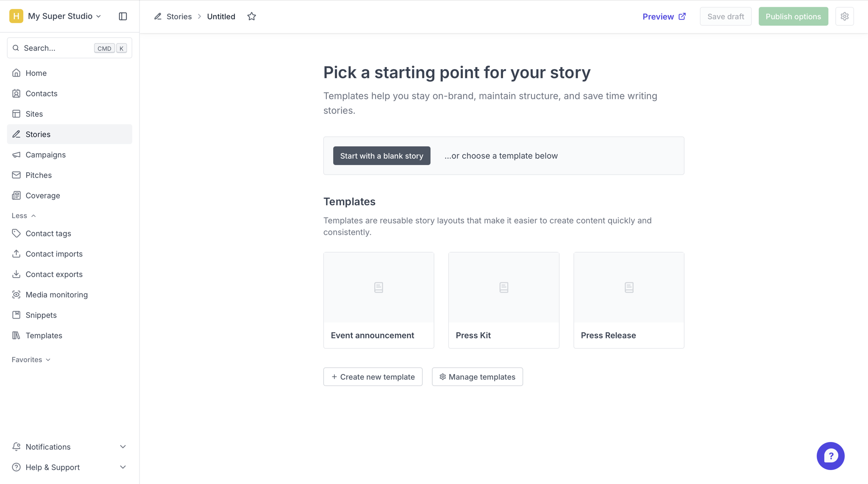868x484 pixels.
Task: Collapse the Less sidebar section
Action: [x=24, y=215]
